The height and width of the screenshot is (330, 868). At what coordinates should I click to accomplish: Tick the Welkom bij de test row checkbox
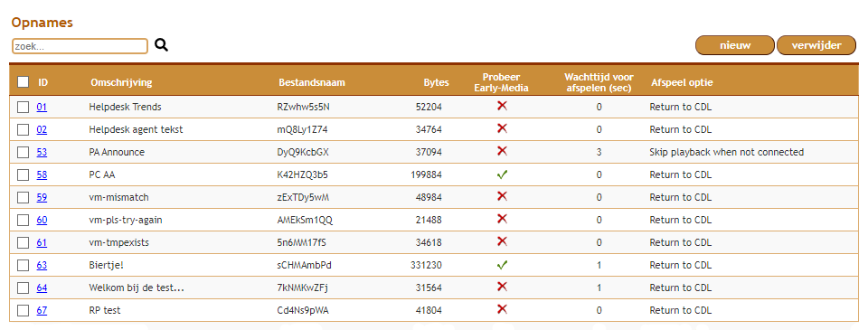point(23,288)
